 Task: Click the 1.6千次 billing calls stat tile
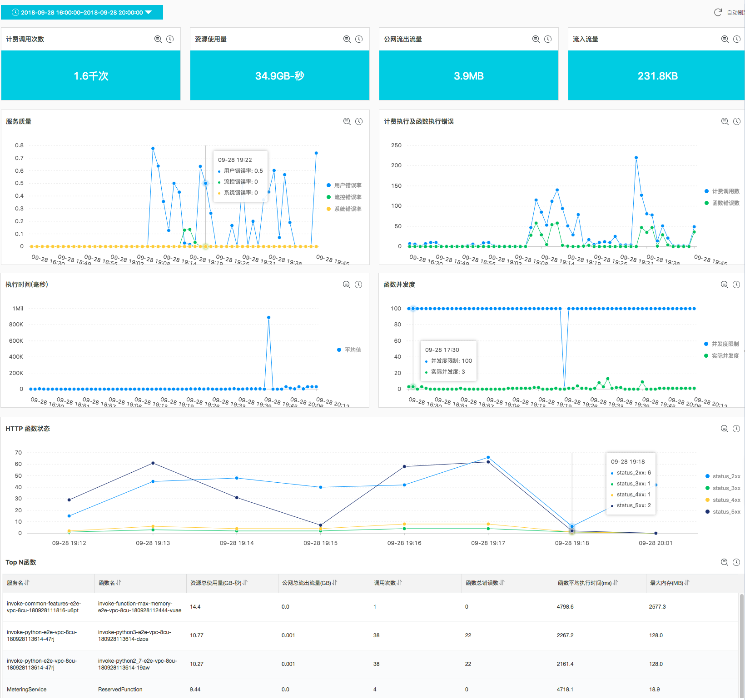(91, 75)
